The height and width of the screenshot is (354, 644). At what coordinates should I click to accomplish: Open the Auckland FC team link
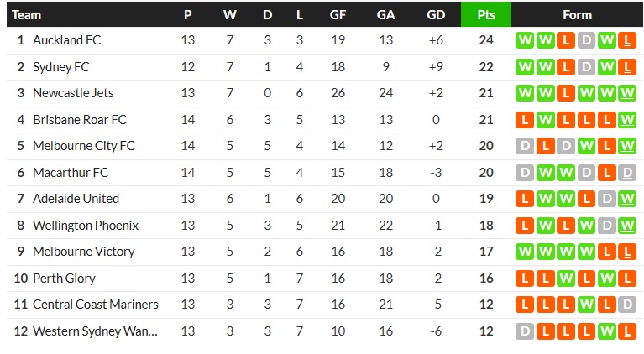66,40
